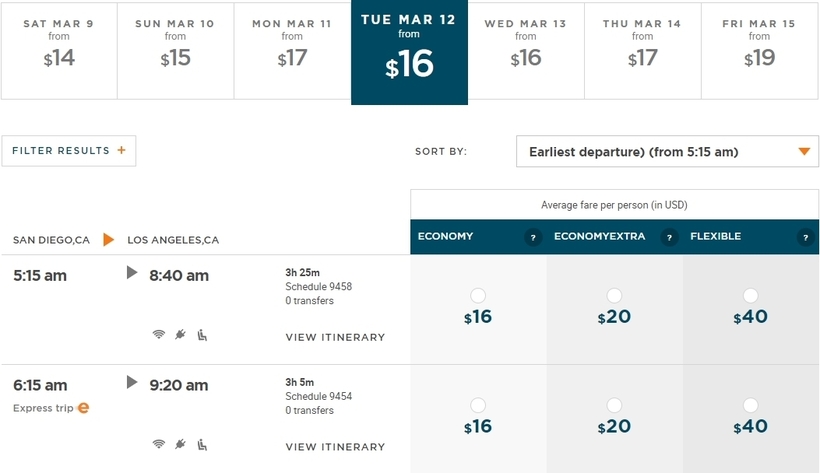Click the Wi-Fi icon on 6:15 am trip
This screenshot has height=473, width=820.
pyautogui.click(x=158, y=444)
